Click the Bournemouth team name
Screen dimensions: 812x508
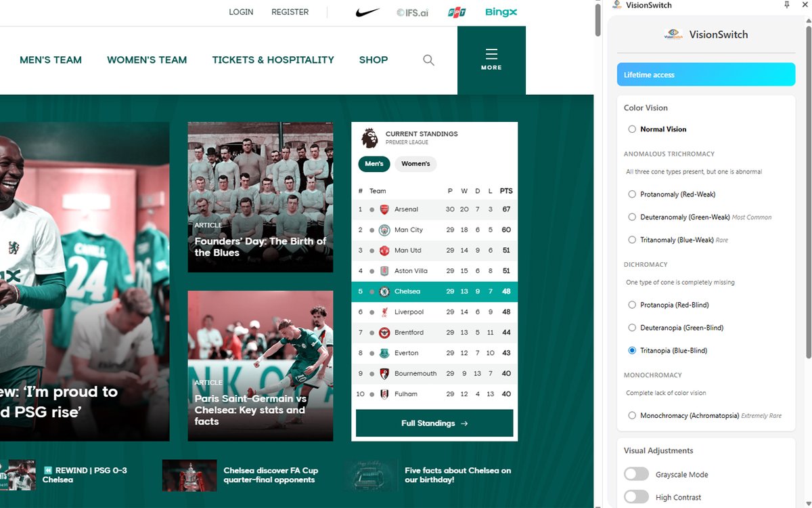coord(415,373)
